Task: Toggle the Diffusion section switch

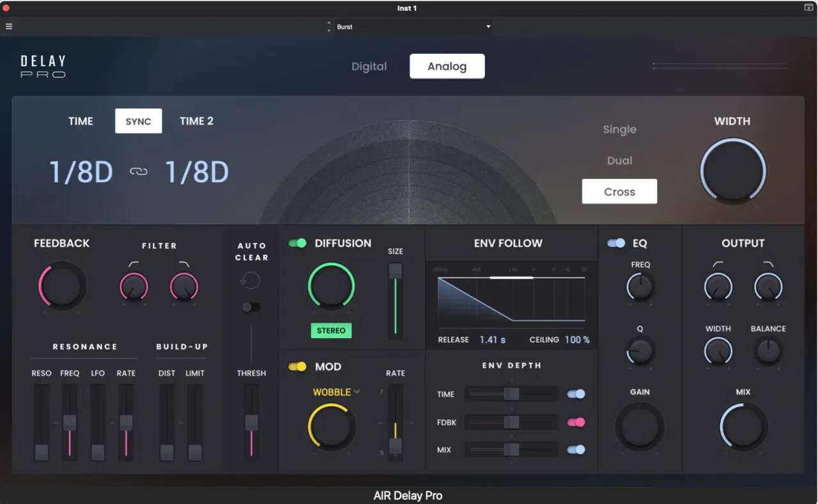Action: coord(297,243)
